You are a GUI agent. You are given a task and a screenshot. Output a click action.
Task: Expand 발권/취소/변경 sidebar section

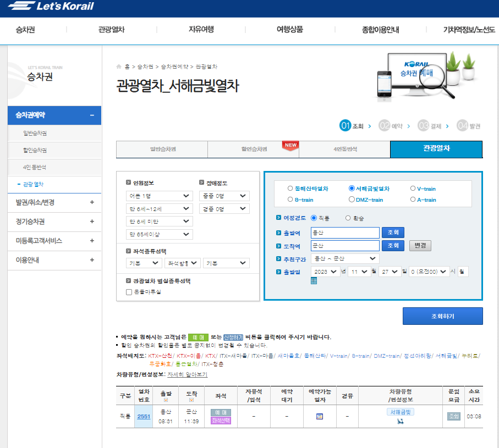(x=92, y=202)
